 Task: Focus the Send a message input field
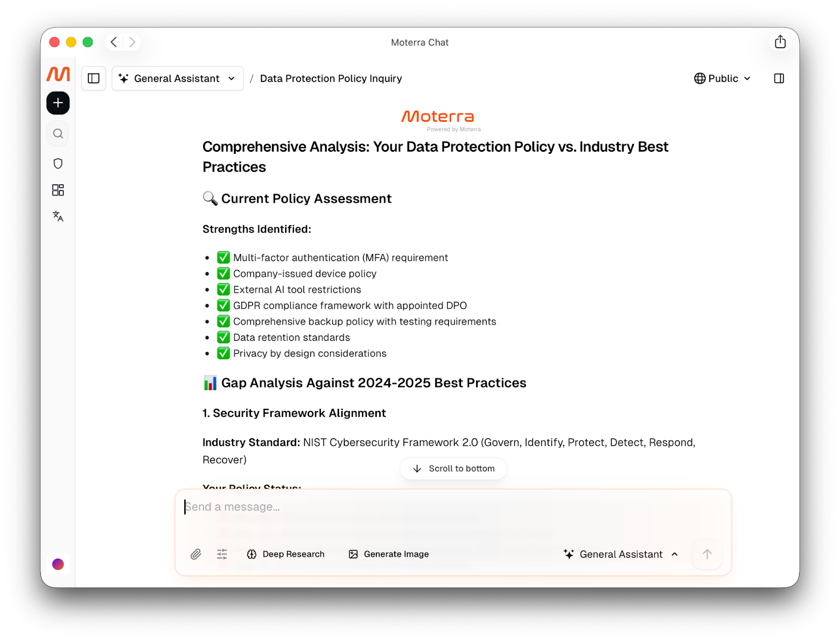pos(454,507)
